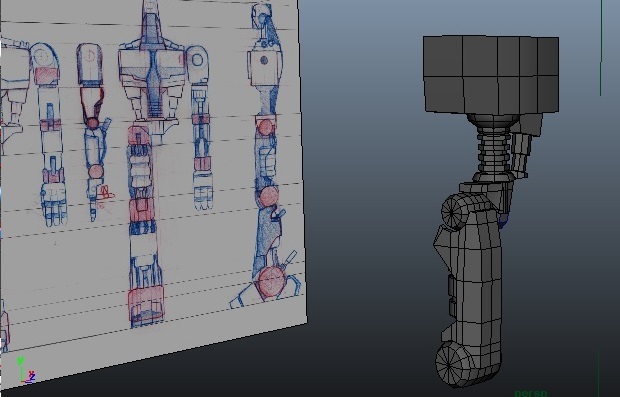
Task: Click the circular shoulder ring on right arm sketch
Action: point(197,60)
